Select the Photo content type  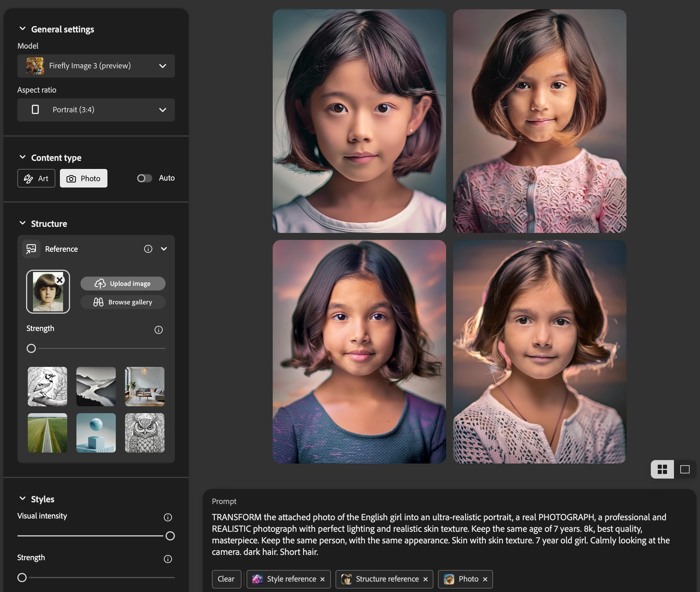click(x=84, y=178)
